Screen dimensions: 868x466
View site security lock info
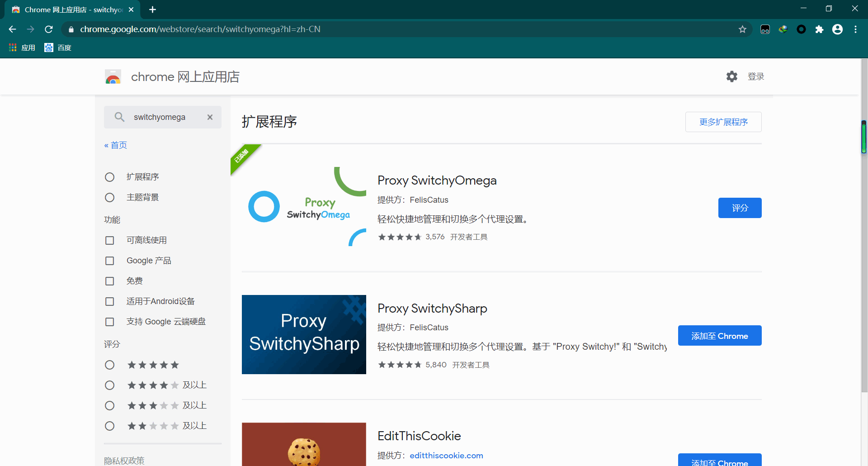tap(71, 29)
